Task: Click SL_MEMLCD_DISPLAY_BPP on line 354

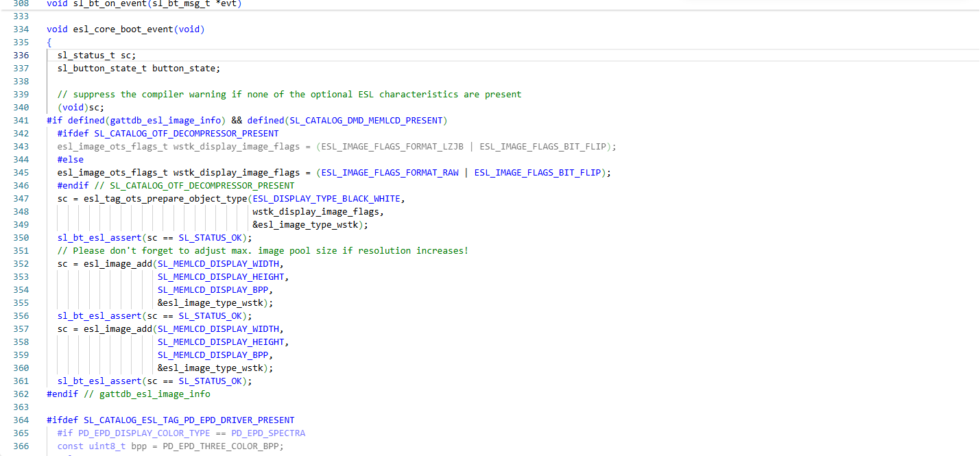Action: coord(213,290)
